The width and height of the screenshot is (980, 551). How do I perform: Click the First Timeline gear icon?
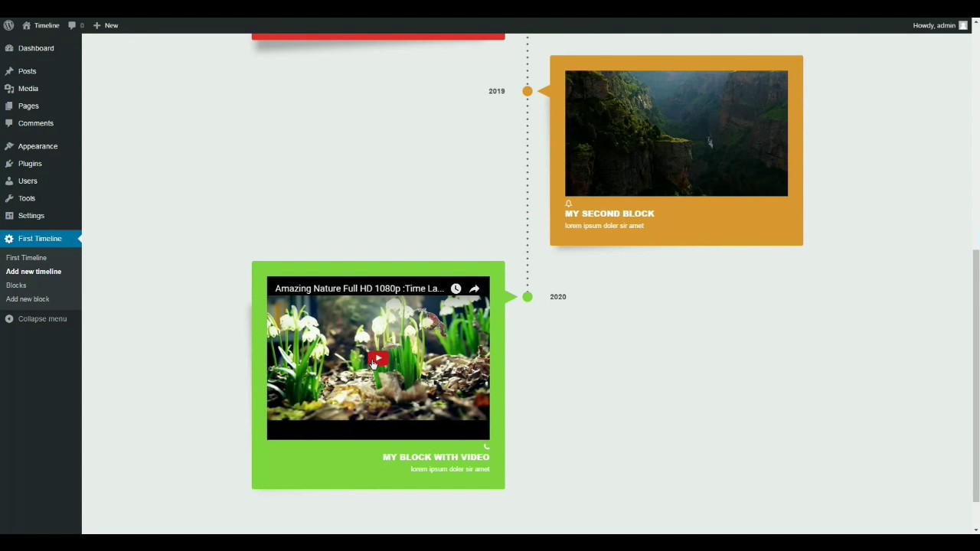click(x=9, y=239)
